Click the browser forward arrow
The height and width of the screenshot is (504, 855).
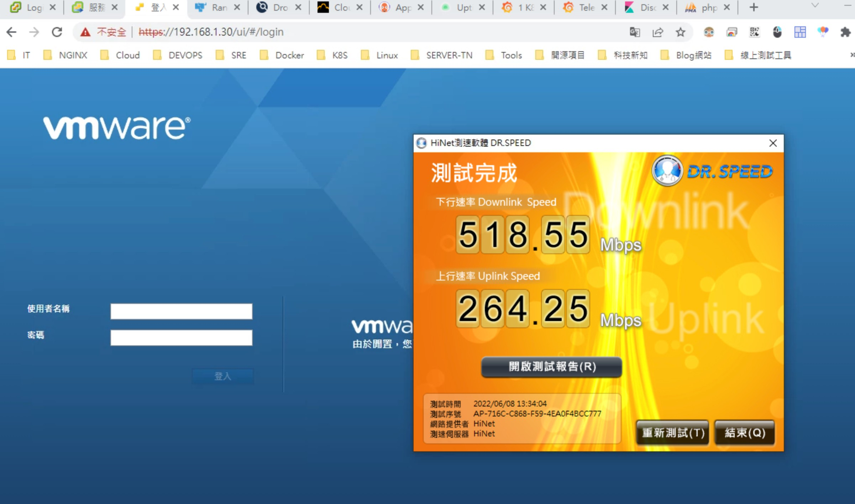click(34, 32)
